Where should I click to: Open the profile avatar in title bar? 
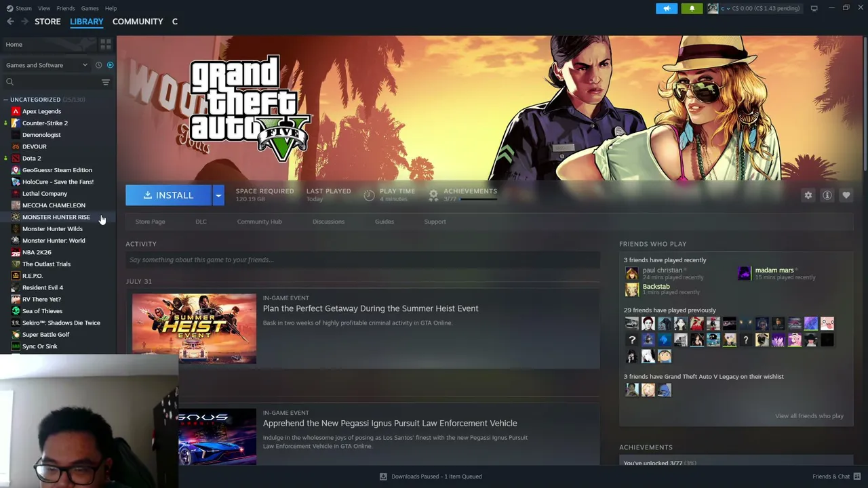click(713, 8)
